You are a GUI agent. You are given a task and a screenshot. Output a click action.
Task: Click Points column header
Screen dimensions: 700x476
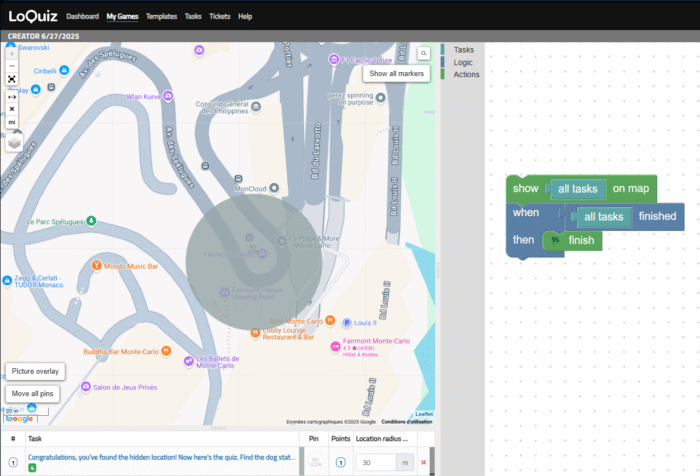[341, 438]
